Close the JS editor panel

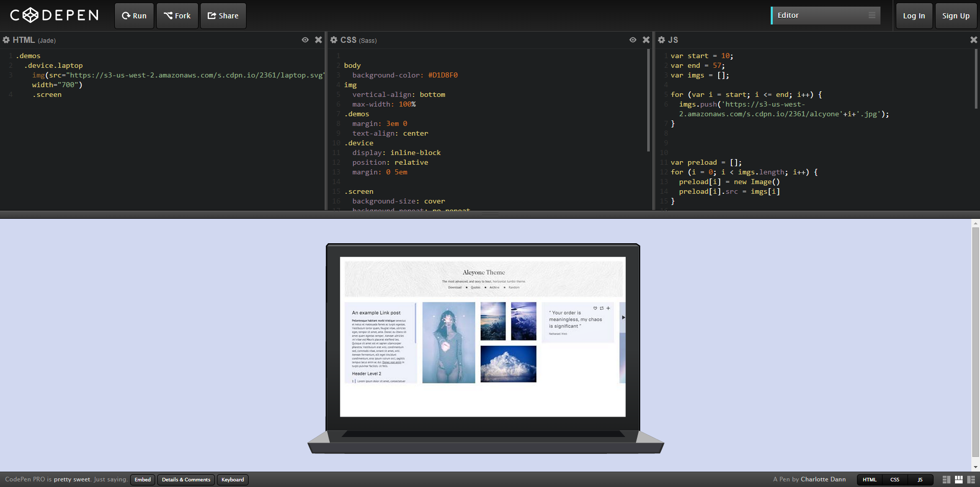pos(974,40)
